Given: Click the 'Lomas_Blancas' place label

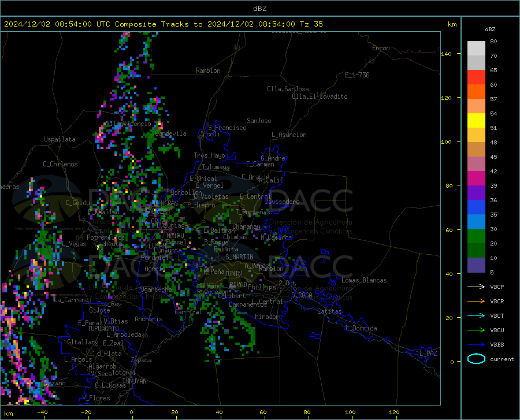Looking at the screenshot, I should (x=364, y=280).
